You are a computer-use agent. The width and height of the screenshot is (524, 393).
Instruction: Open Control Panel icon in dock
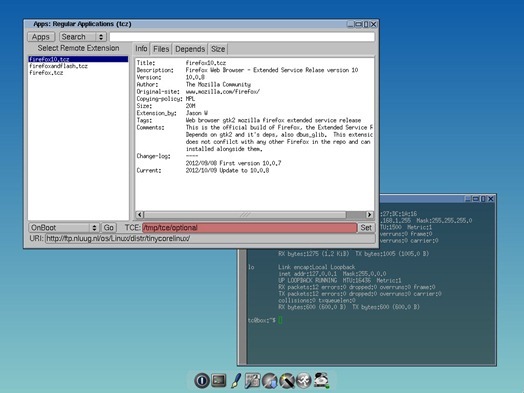(x=253, y=380)
